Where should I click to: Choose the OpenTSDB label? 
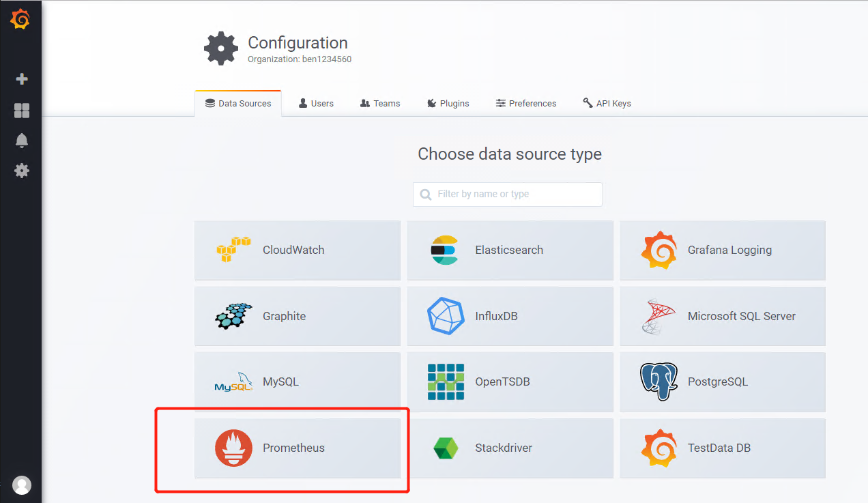pos(502,382)
